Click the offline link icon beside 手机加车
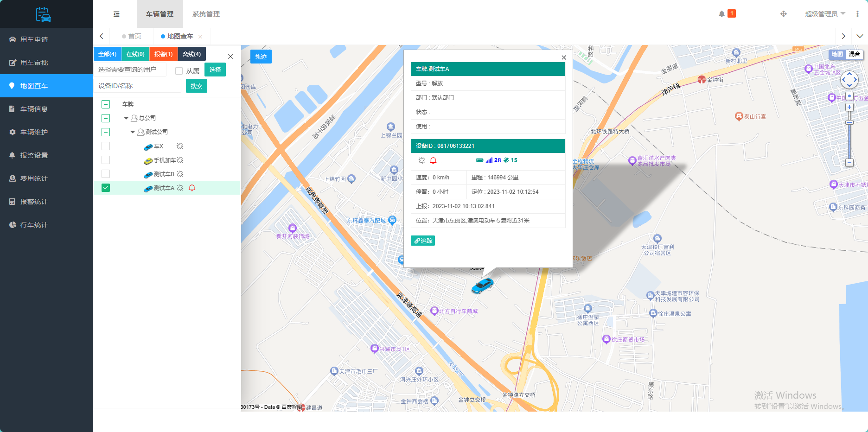Viewport: 868px width, 432px height. [180, 160]
